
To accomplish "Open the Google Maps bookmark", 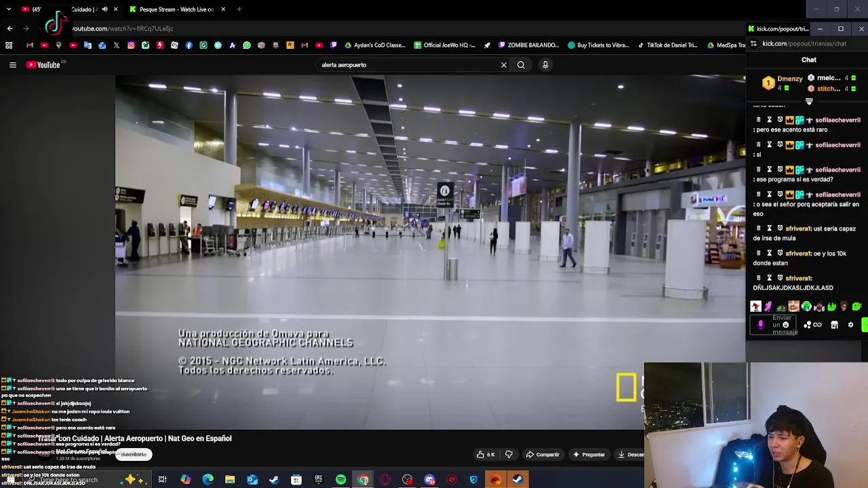I will (58, 45).
